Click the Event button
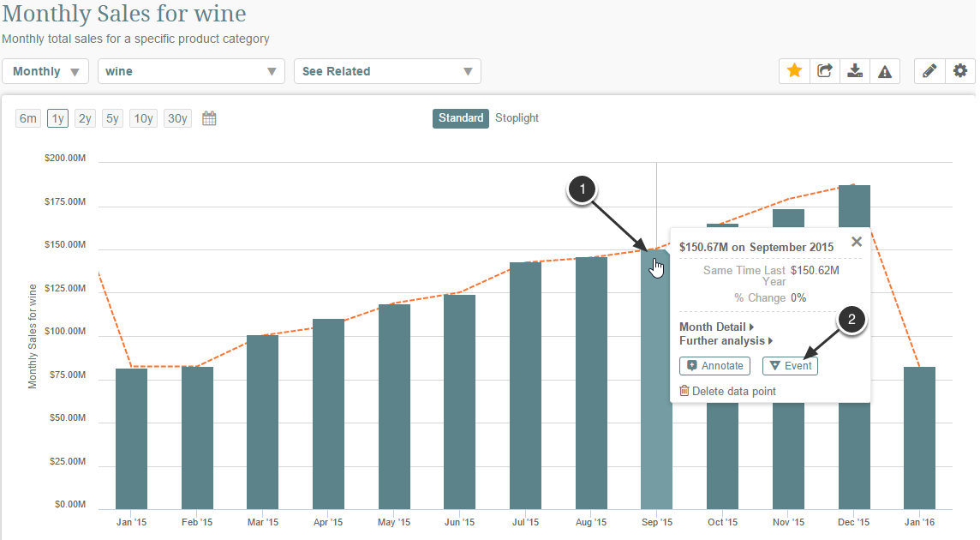The height and width of the screenshot is (540, 980). [x=790, y=366]
